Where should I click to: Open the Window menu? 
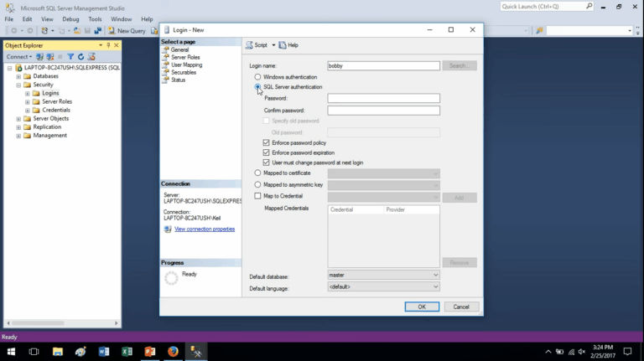[121, 19]
